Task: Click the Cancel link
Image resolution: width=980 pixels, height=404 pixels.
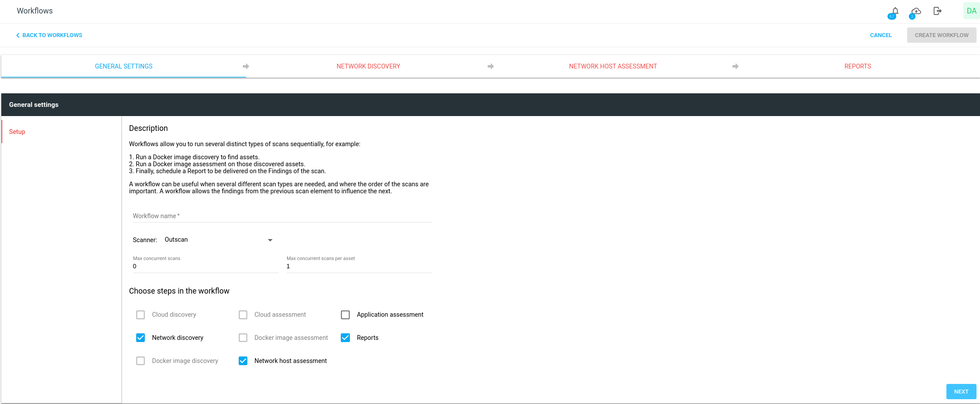Action: [881, 35]
